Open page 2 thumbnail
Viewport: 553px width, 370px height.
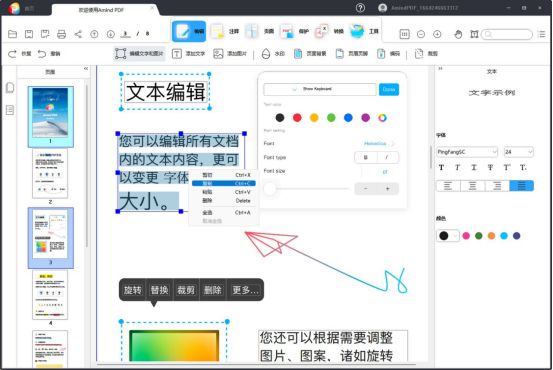point(50,174)
